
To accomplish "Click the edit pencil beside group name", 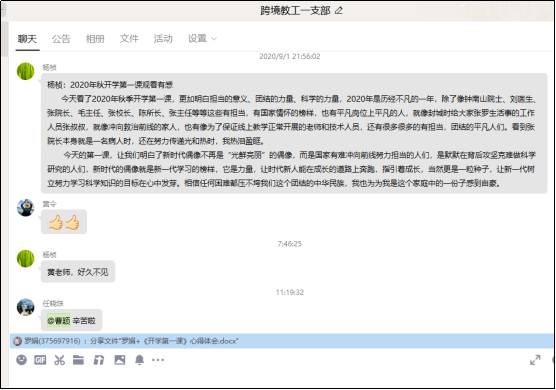I will point(339,11).
